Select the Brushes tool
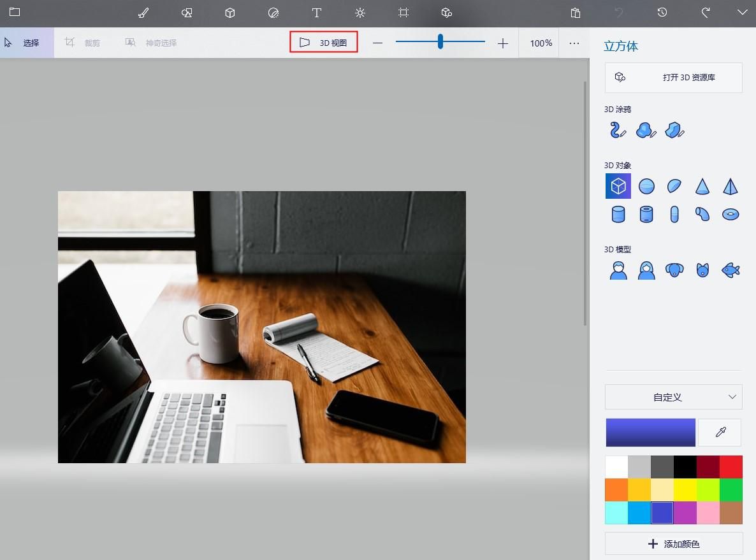Viewport: 756px width, 560px height. click(143, 13)
